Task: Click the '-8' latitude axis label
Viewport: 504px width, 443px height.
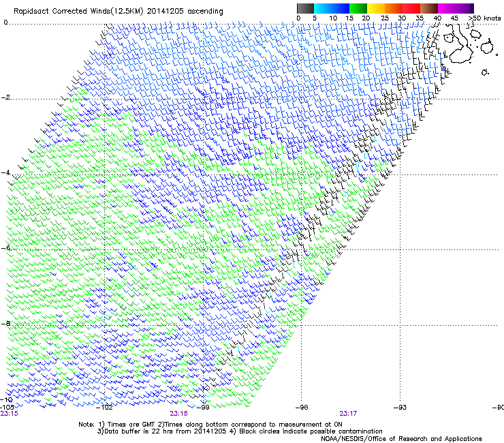Action: pyautogui.click(x=5, y=323)
